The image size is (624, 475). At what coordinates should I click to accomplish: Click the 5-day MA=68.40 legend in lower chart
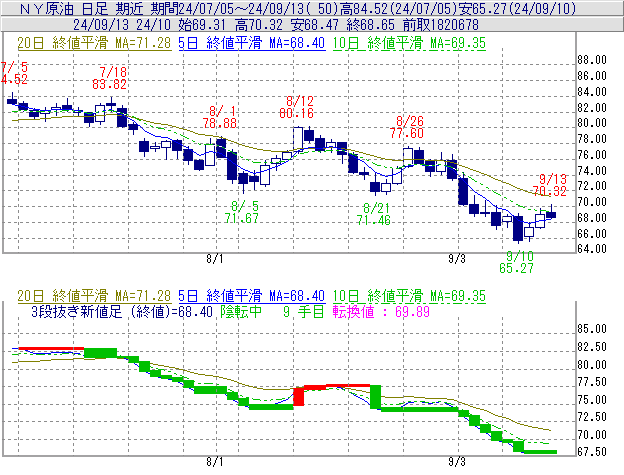pyautogui.click(x=252, y=296)
